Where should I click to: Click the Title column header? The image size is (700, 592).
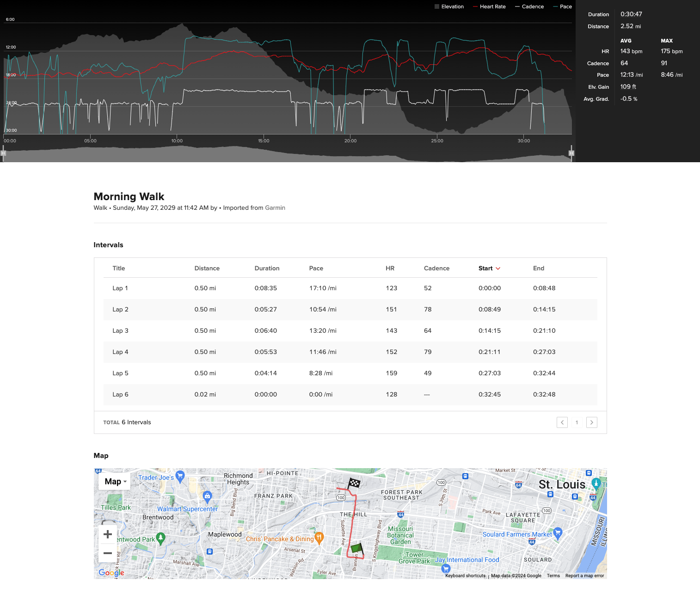pyautogui.click(x=119, y=268)
